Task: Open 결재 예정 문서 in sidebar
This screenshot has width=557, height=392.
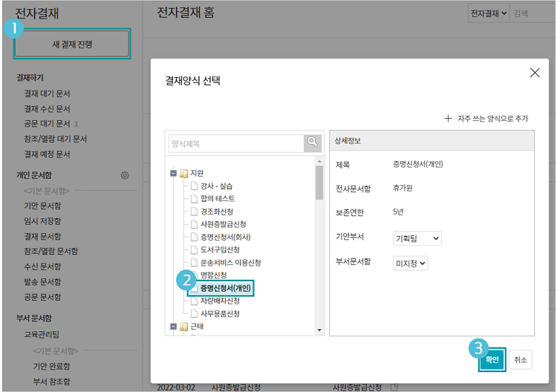Action: pyautogui.click(x=47, y=154)
